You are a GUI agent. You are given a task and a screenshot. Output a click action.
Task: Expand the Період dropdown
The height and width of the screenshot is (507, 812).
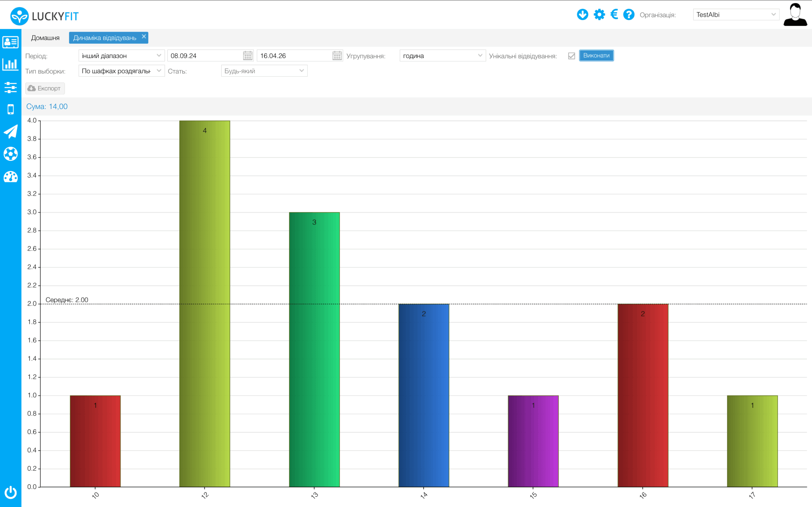click(x=121, y=56)
